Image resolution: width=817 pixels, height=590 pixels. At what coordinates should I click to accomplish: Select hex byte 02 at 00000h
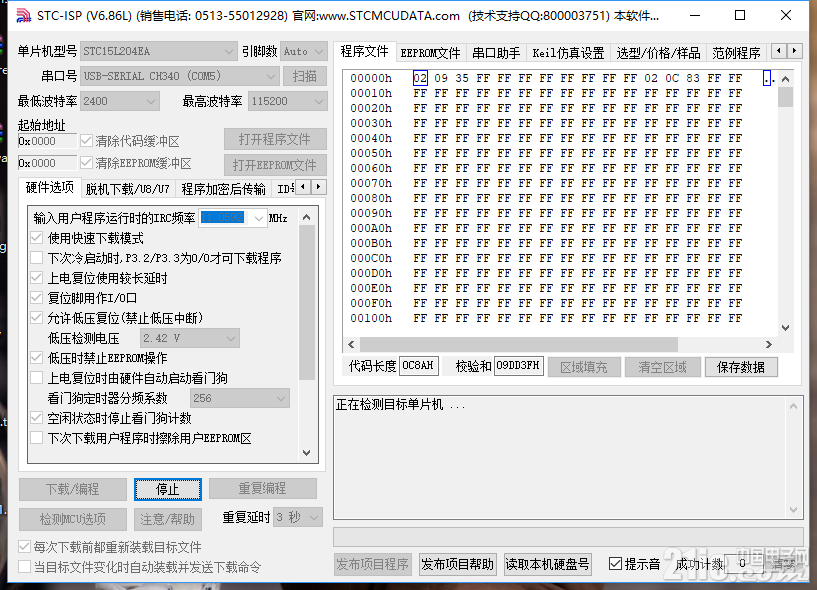tap(420, 79)
